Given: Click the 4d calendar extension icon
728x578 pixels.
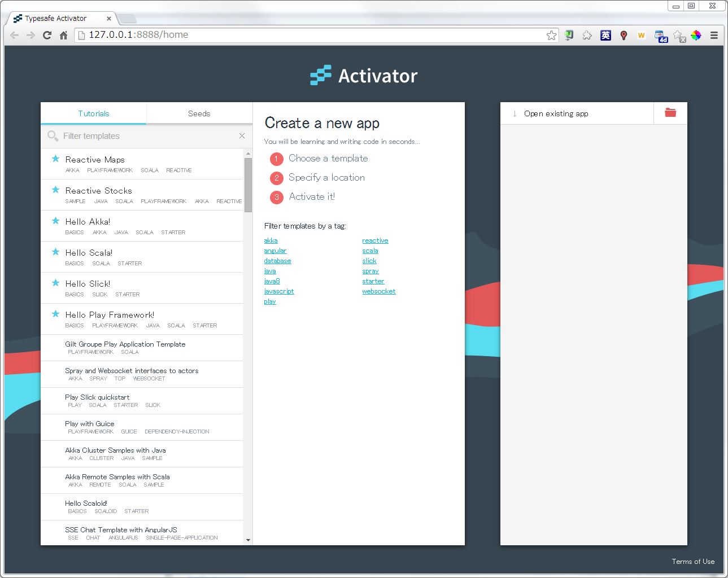Looking at the screenshot, I should (660, 35).
